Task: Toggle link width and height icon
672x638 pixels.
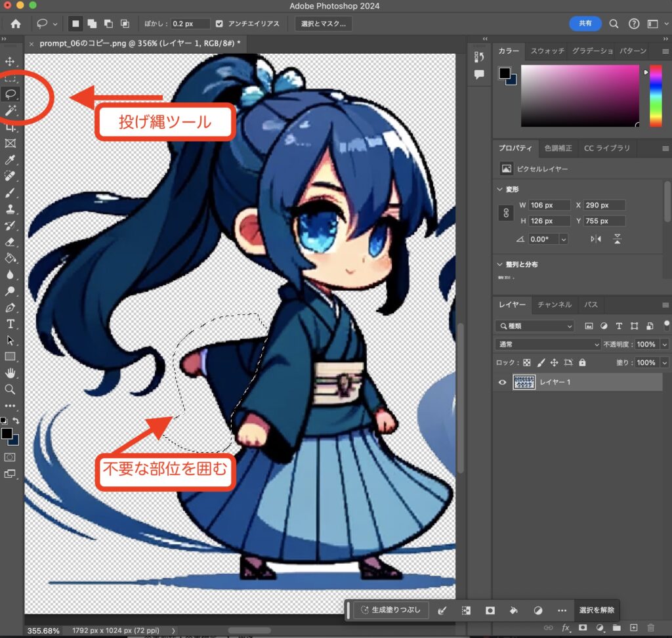Action: [x=506, y=213]
